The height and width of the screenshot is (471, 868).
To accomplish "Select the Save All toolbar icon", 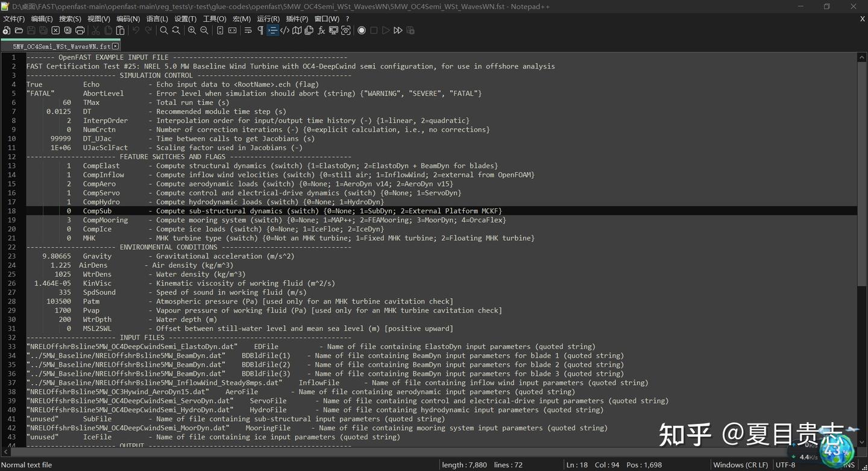I will click(43, 30).
